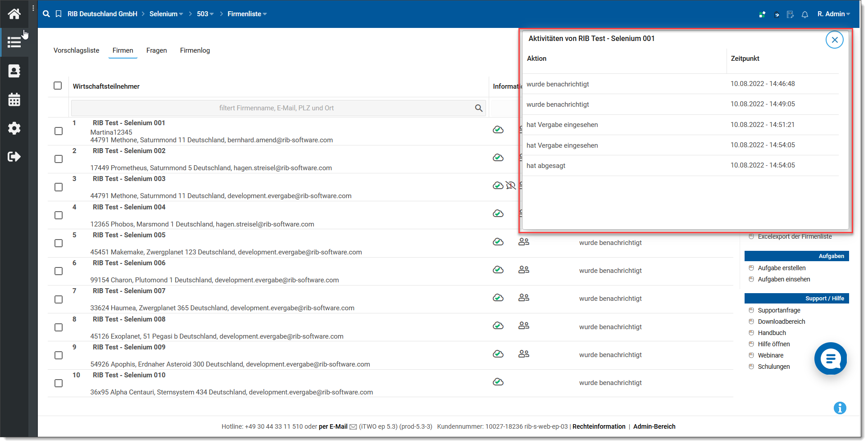Open the R. Admin user menu
Image resolution: width=868 pixels, height=444 pixels.
coord(834,14)
